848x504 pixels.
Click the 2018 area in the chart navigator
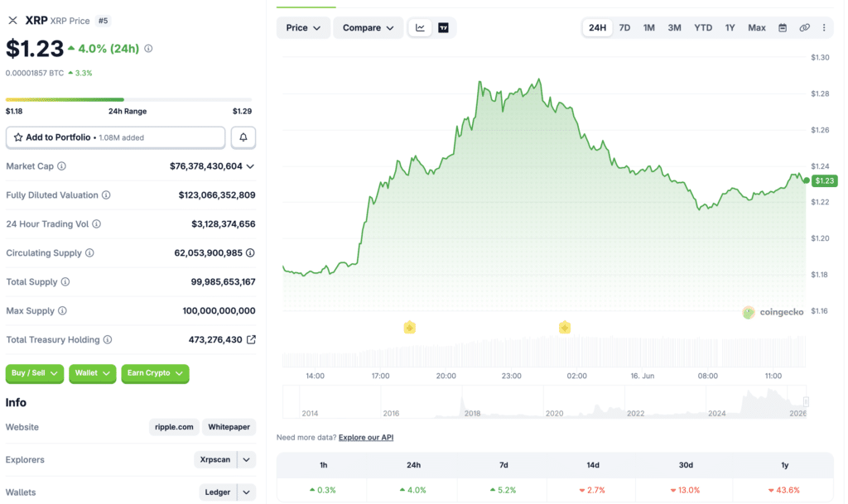(x=472, y=413)
